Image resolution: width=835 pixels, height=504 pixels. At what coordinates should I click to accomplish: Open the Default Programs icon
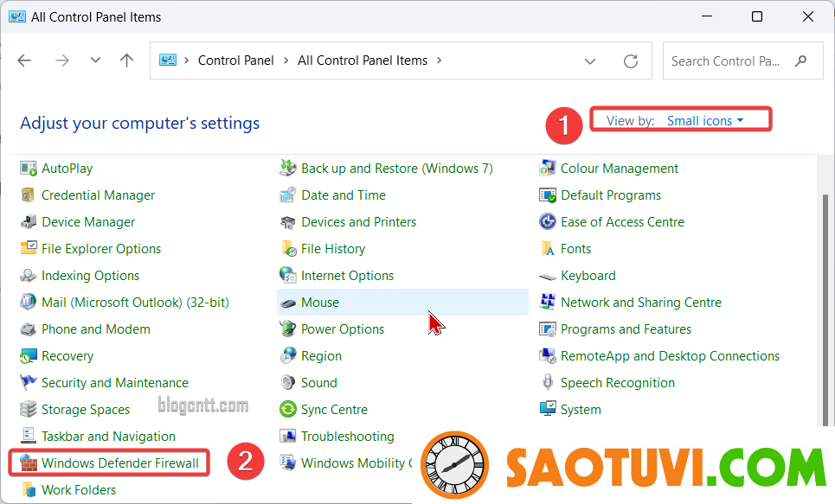click(548, 195)
